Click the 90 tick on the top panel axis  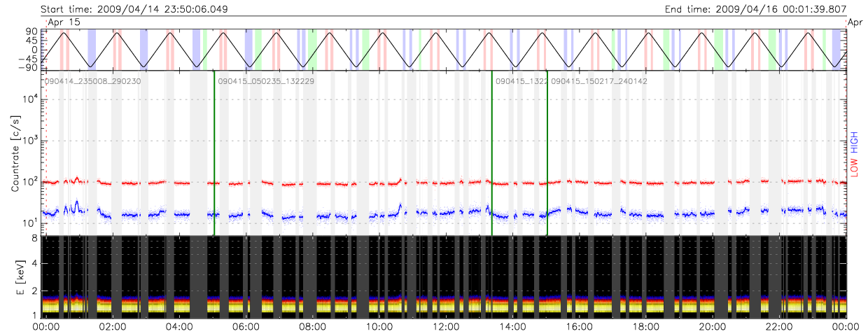[33, 32]
